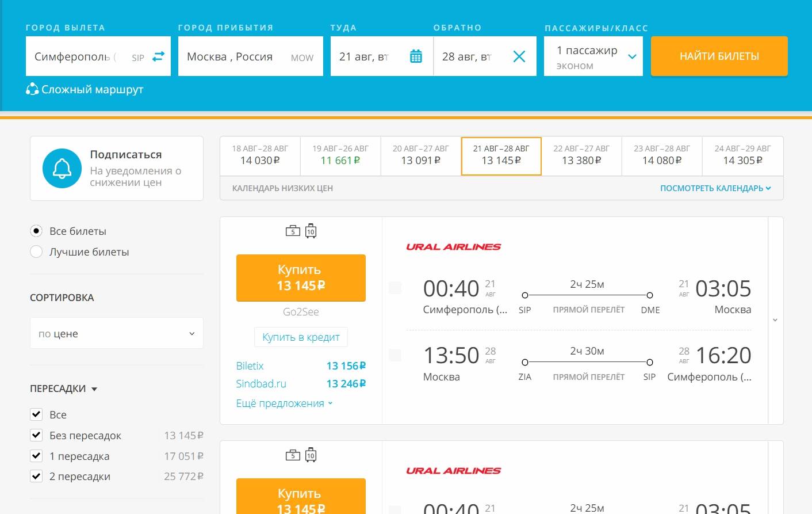The image size is (812, 514).
Task: Click the complex route icon
Action: click(x=32, y=89)
